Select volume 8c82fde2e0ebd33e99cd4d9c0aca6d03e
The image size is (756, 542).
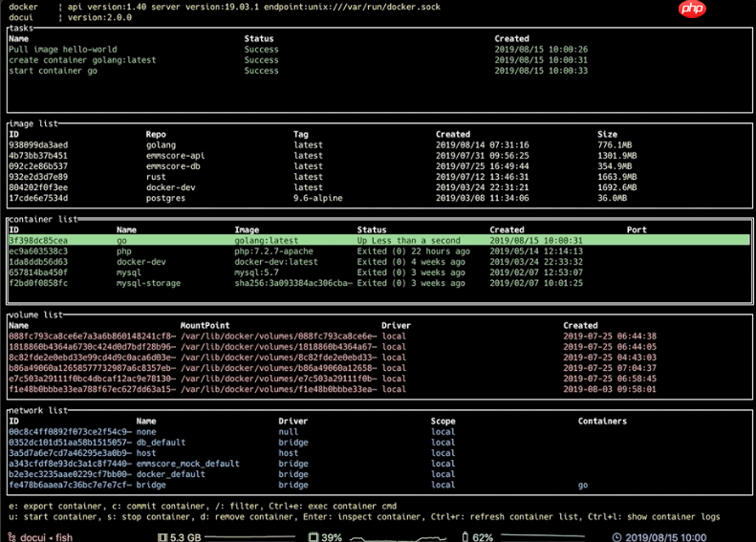pyautogui.click(x=379, y=358)
